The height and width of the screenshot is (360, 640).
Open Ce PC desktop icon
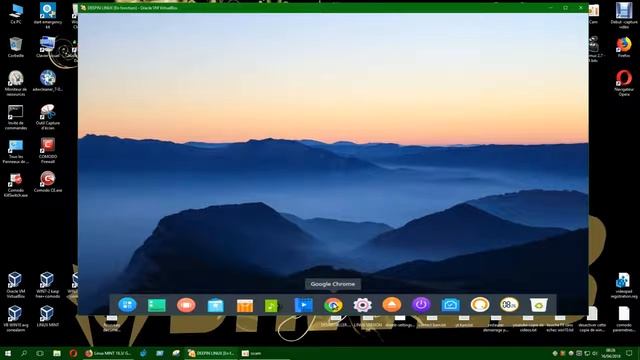[x=16, y=13]
